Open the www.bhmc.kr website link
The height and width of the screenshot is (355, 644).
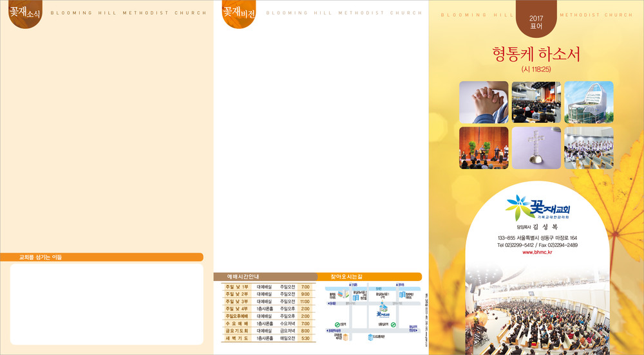pyautogui.click(x=536, y=253)
